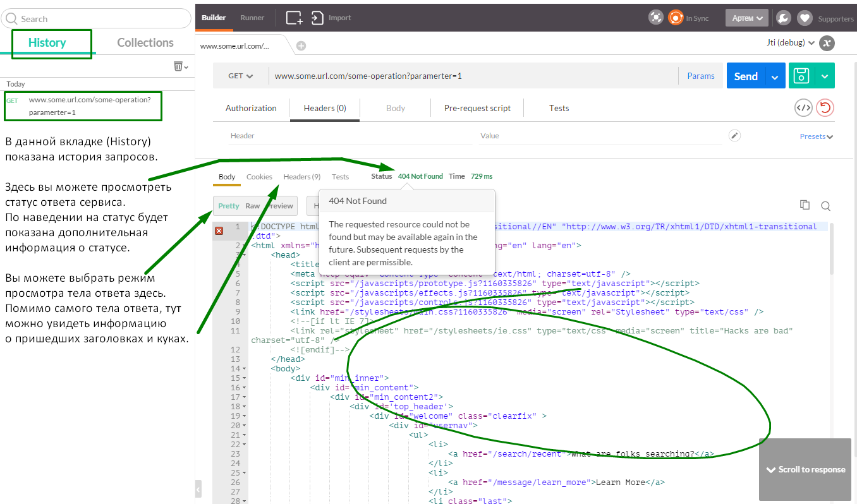This screenshot has width=857, height=504.
Task: Click the interceptor satellite icon
Action: click(656, 18)
